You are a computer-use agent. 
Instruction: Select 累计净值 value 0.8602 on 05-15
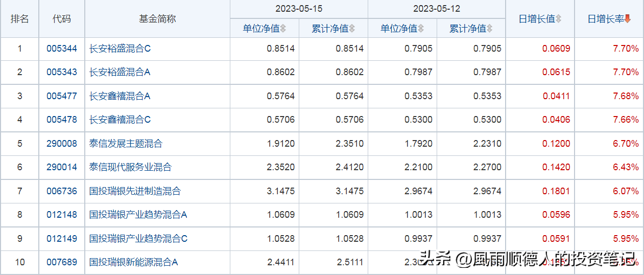350,72
